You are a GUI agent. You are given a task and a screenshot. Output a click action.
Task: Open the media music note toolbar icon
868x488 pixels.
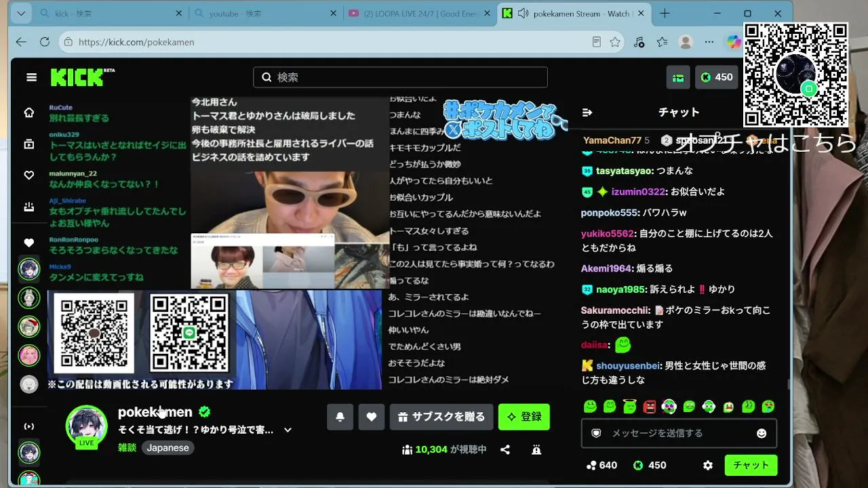coord(639,42)
